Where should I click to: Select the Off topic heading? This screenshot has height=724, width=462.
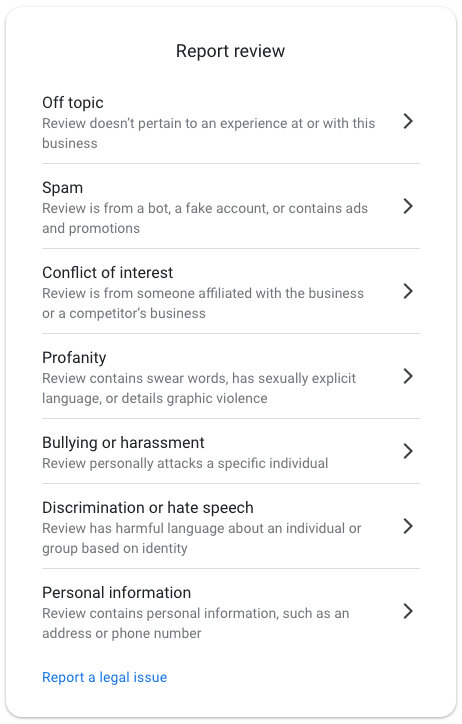pos(72,103)
